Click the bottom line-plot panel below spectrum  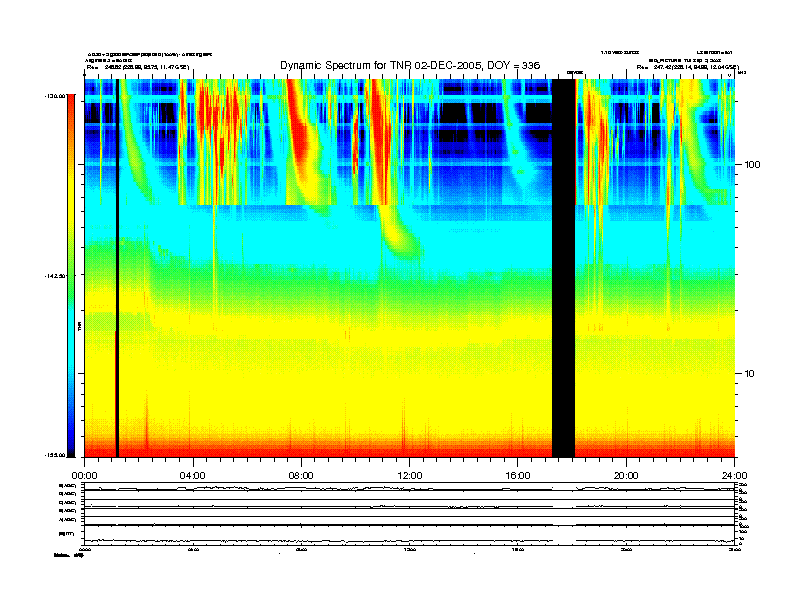coord(410,514)
